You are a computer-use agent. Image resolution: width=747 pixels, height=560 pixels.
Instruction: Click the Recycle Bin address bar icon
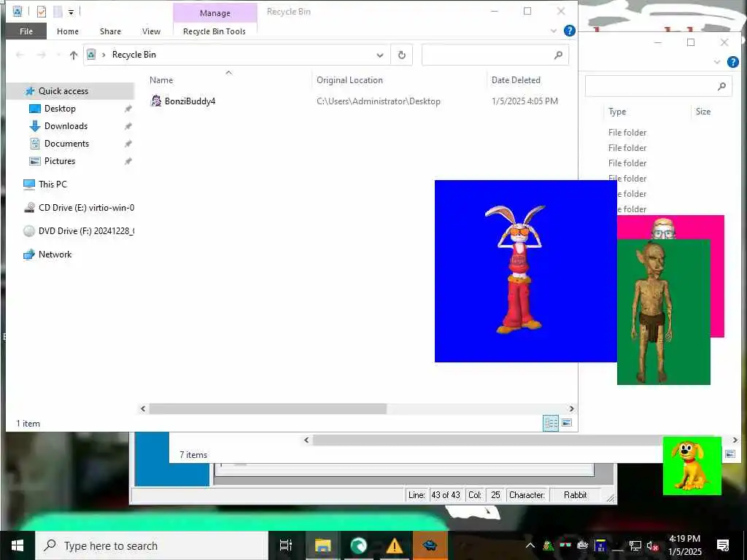(x=91, y=55)
